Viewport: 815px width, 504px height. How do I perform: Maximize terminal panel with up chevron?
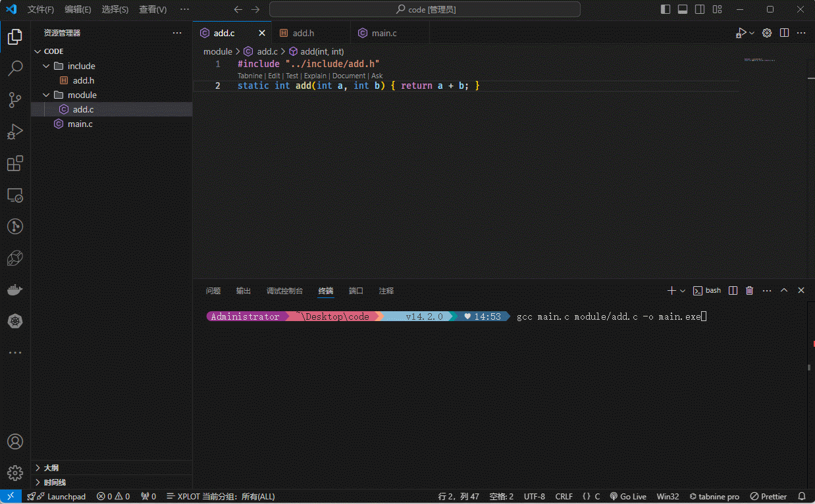(784, 291)
